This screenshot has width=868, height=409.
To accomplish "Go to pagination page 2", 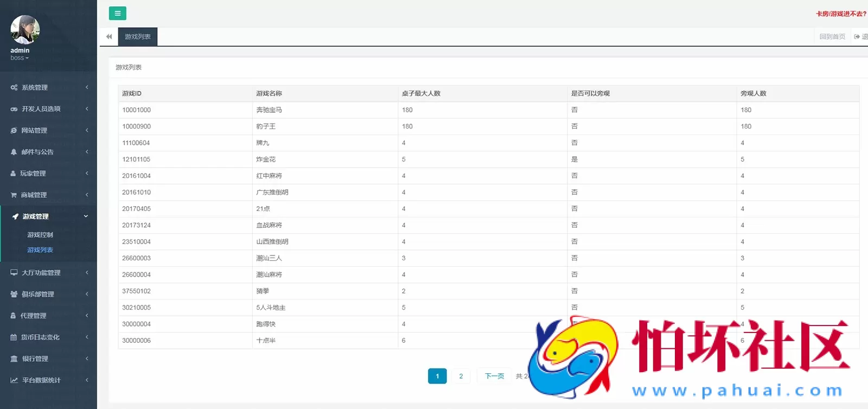I will coord(461,376).
